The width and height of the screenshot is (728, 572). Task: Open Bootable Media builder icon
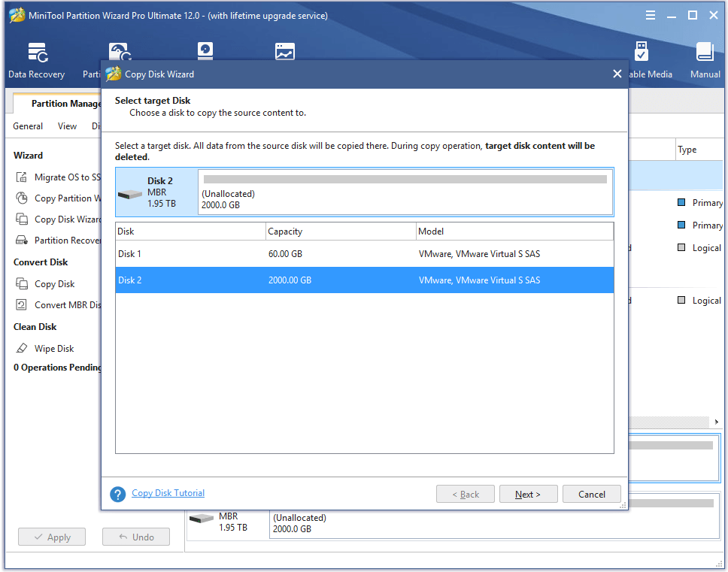(642, 52)
